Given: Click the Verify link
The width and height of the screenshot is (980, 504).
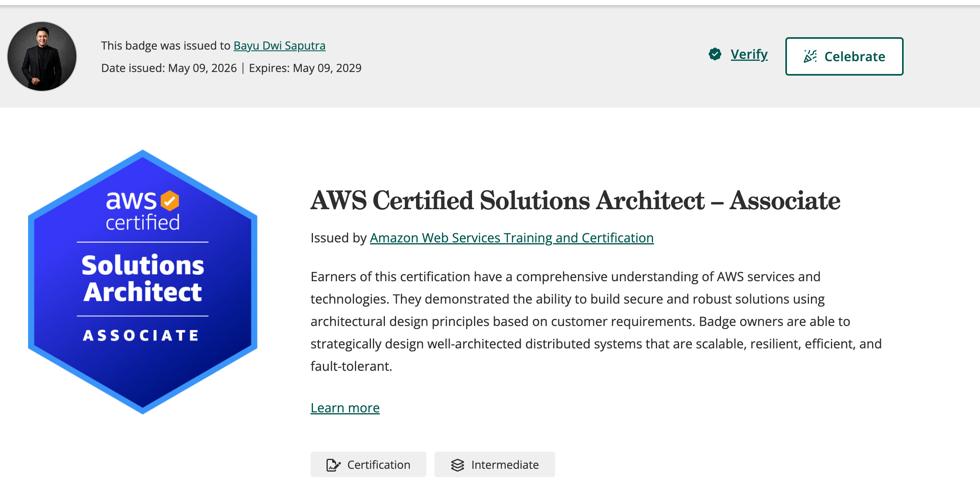Looking at the screenshot, I should tap(749, 54).
